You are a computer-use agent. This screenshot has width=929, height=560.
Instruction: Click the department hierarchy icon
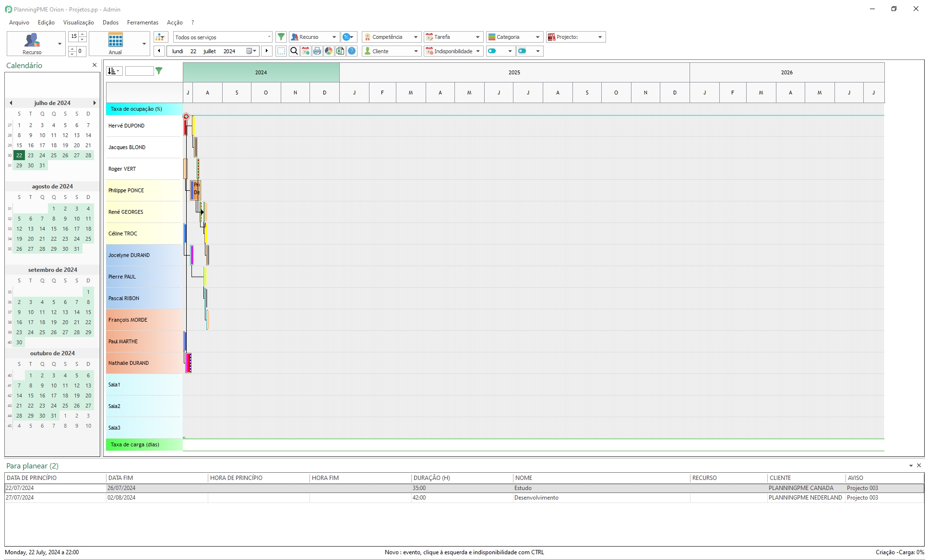160,37
